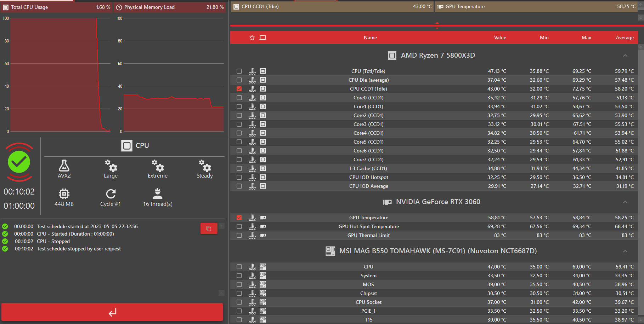Image resolution: width=644 pixels, height=324 pixels.
Task: Uncheck the GPU Temperature checkbox
Action: [x=239, y=218]
